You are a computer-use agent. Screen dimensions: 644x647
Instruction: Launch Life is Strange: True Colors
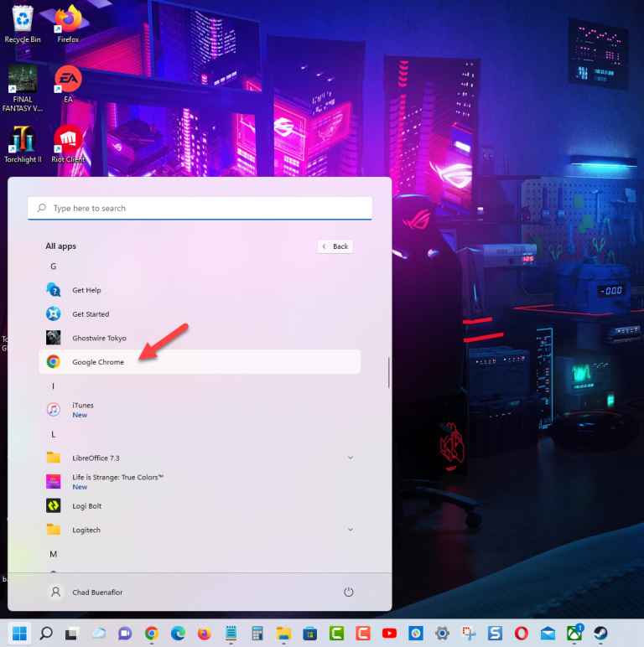click(x=200, y=482)
